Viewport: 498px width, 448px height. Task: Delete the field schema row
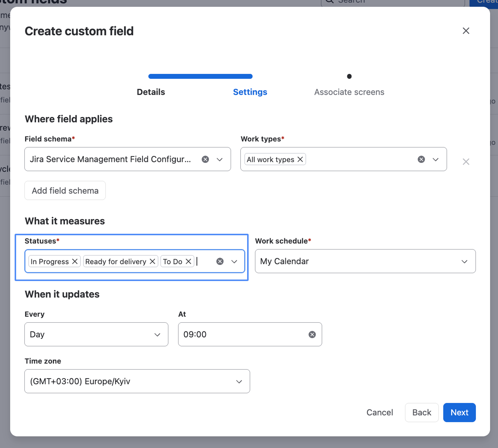(x=466, y=162)
